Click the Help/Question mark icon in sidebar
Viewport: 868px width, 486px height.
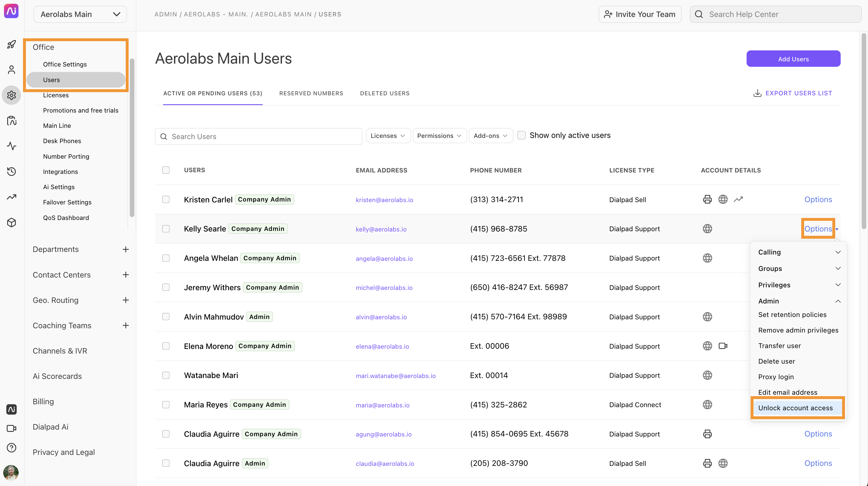point(11,447)
